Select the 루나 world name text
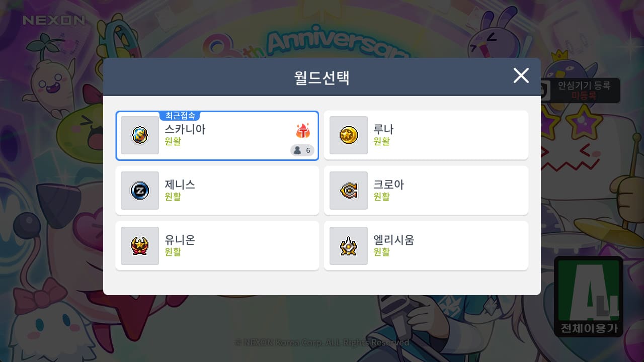 tap(383, 129)
